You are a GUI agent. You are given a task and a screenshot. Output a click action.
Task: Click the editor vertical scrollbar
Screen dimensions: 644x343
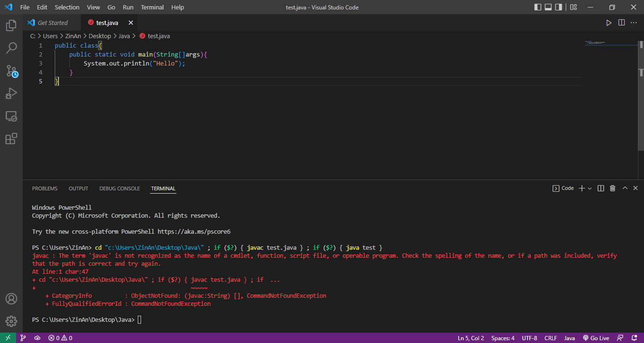click(641, 97)
